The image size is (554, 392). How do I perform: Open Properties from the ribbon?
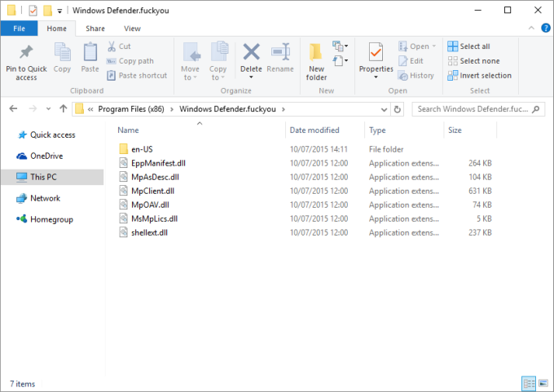(x=376, y=54)
